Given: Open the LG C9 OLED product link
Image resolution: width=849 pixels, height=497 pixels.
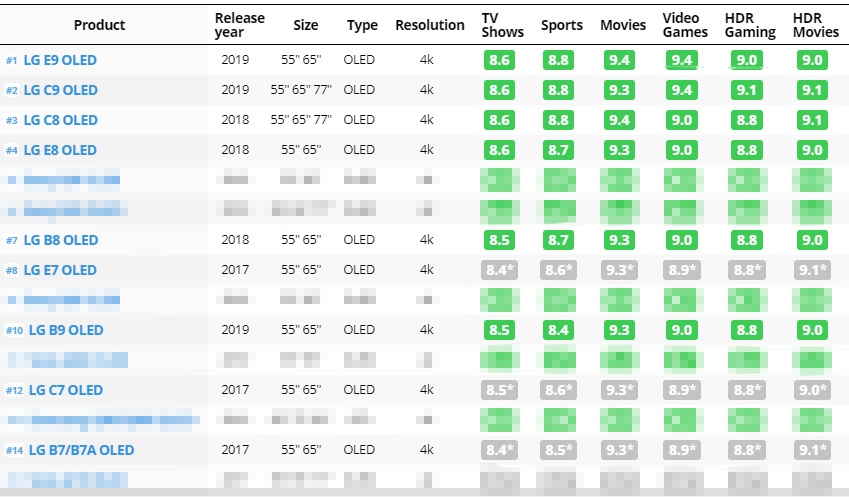Looking at the screenshot, I should pyautogui.click(x=60, y=90).
